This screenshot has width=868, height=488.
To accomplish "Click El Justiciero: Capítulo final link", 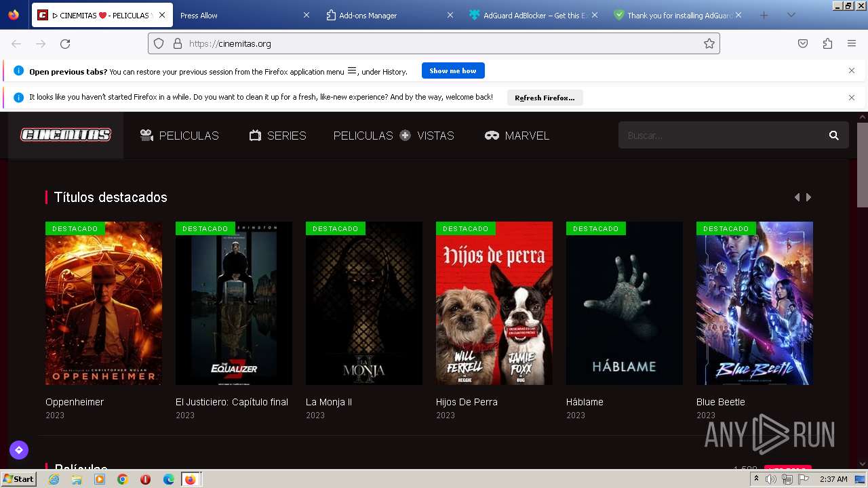I will [x=232, y=402].
